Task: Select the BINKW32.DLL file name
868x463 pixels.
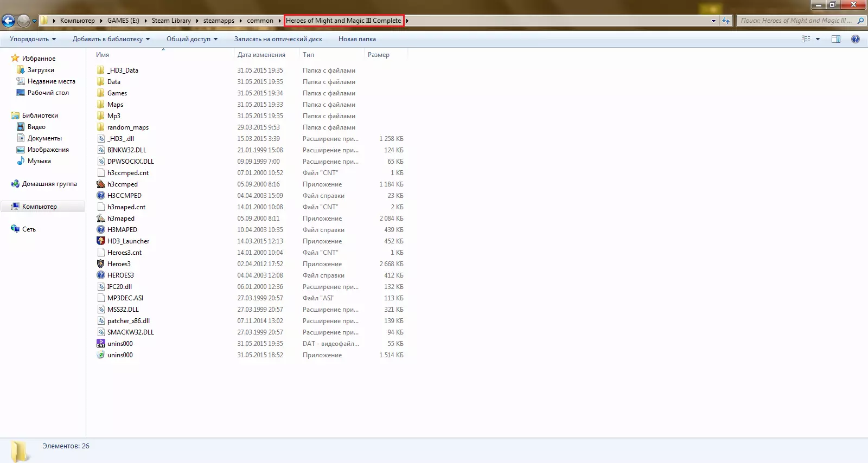Action: (x=126, y=150)
